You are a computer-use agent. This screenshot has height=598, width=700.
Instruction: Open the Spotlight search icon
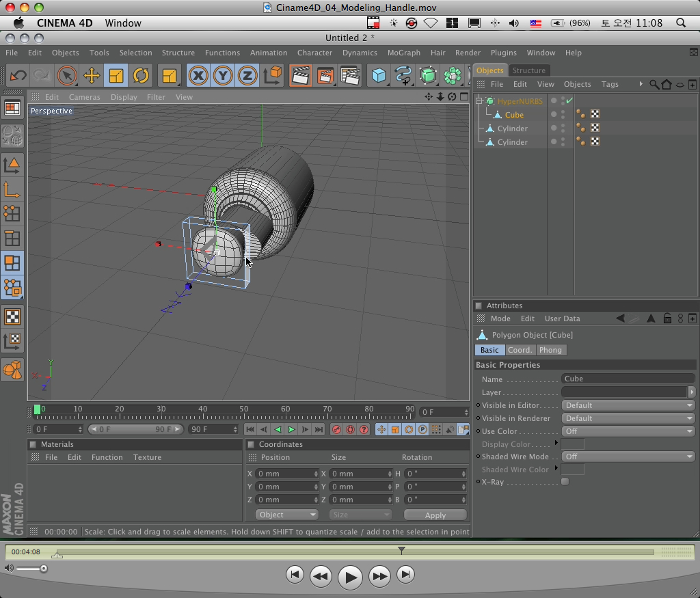[680, 23]
